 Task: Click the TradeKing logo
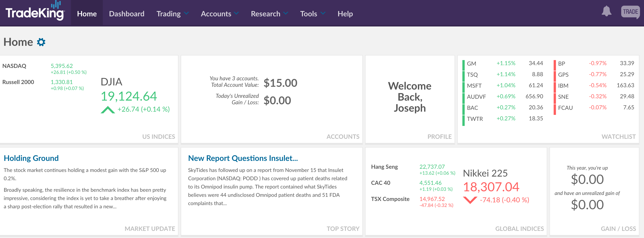(35, 12)
